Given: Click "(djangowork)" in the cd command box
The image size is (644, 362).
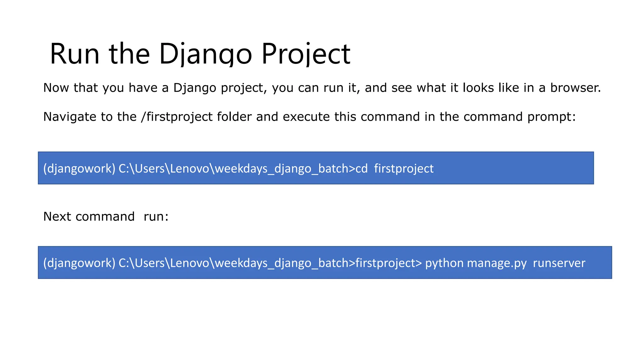Looking at the screenshot, I should tap(79, 169).
